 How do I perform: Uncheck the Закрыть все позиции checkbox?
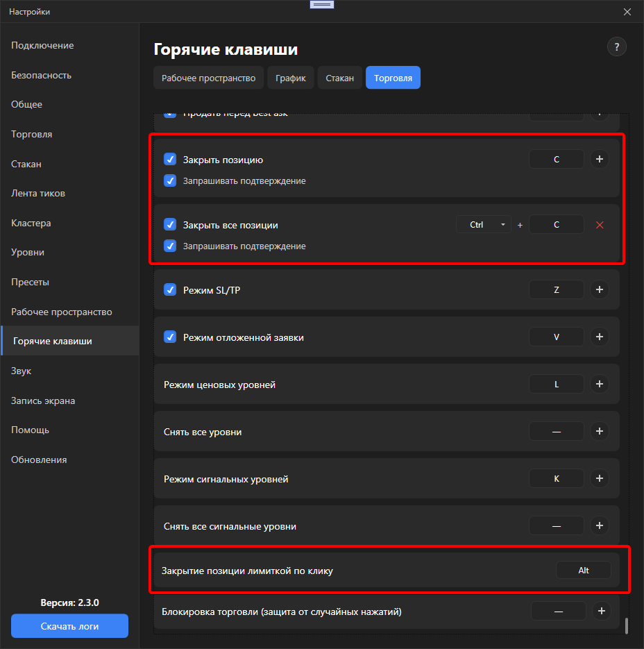tap(170, 225)
